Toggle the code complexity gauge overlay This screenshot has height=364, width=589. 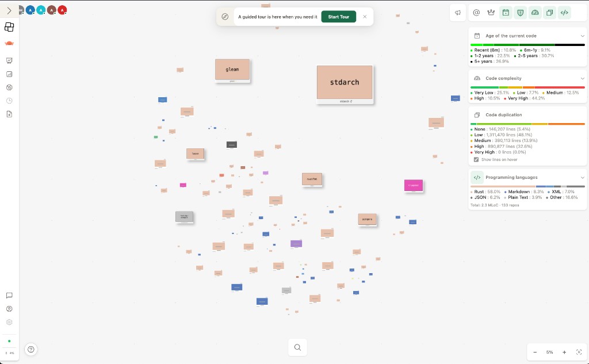pyautogui.click(x=536, y=12)
